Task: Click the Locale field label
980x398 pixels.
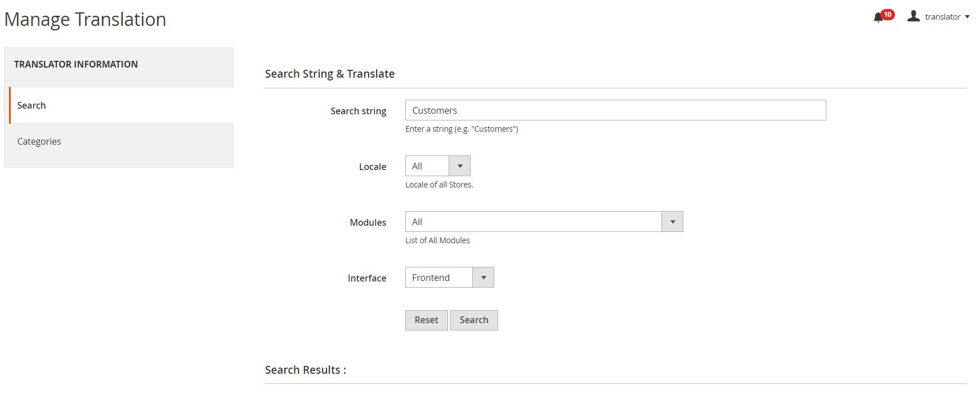Action: [373, 167]
